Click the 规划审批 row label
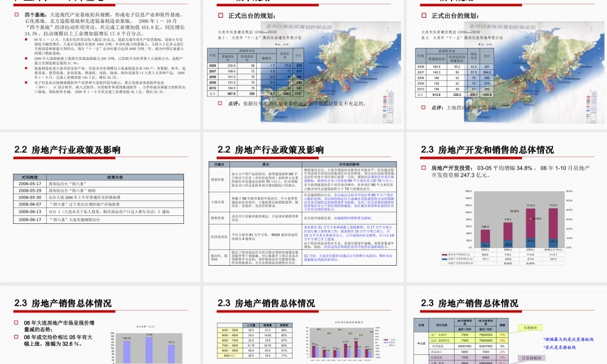This screenshot has width=607, height=364. pos(219,180)
